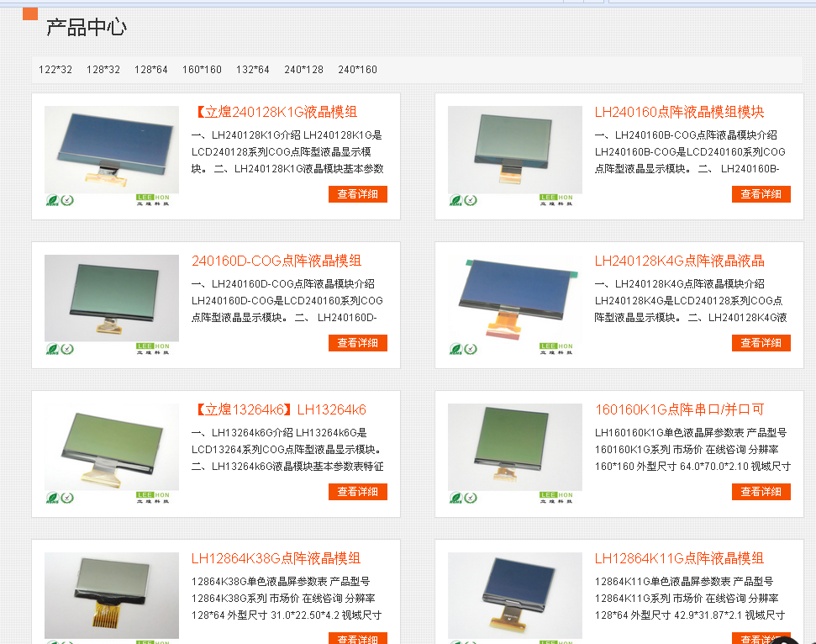Click the LH240128K1G介绍 description text
Viewport: 816px width, 644px height.
287,152
